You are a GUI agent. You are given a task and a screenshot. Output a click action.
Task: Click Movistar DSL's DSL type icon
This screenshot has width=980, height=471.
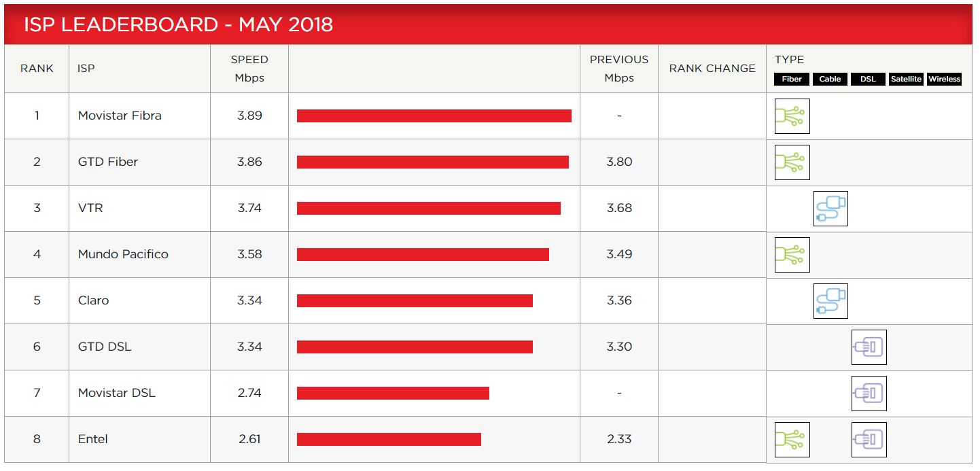coord(869,394)
